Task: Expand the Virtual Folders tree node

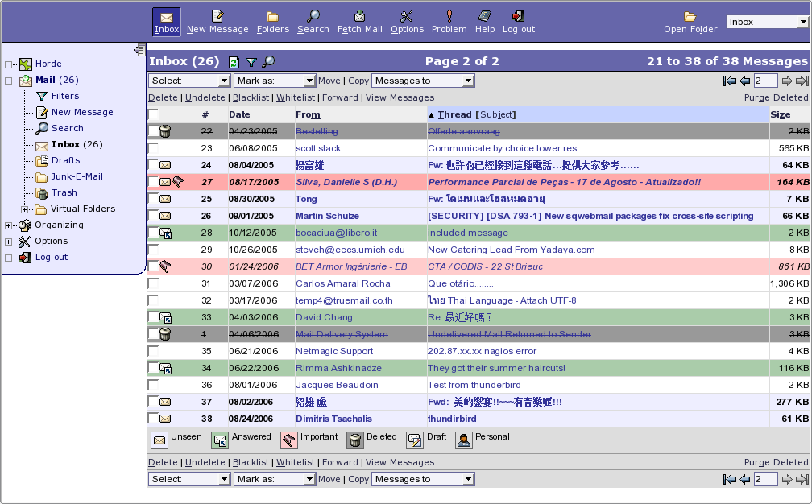Action: [25, 209]
